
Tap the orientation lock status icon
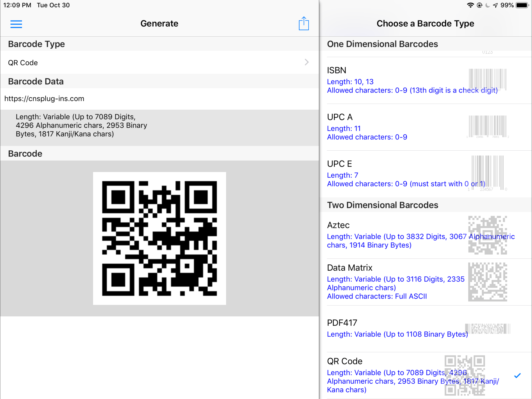(x=480, y=5)
